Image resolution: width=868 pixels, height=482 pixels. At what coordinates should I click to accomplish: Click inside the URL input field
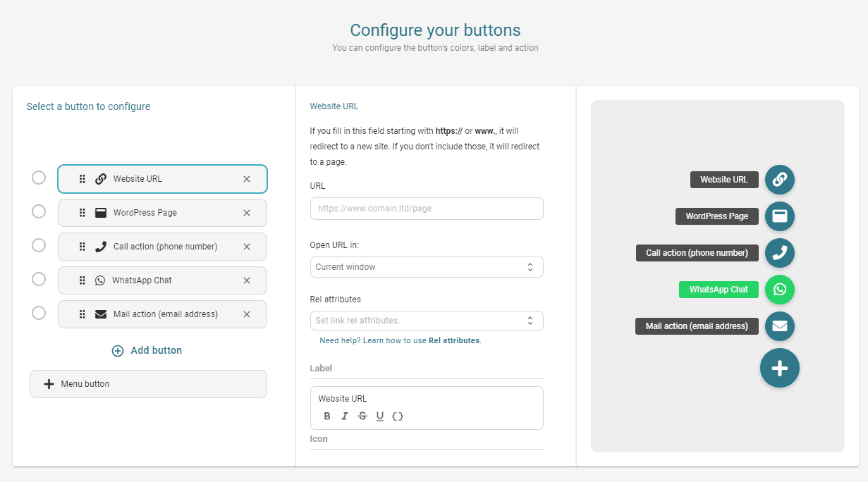426,209
